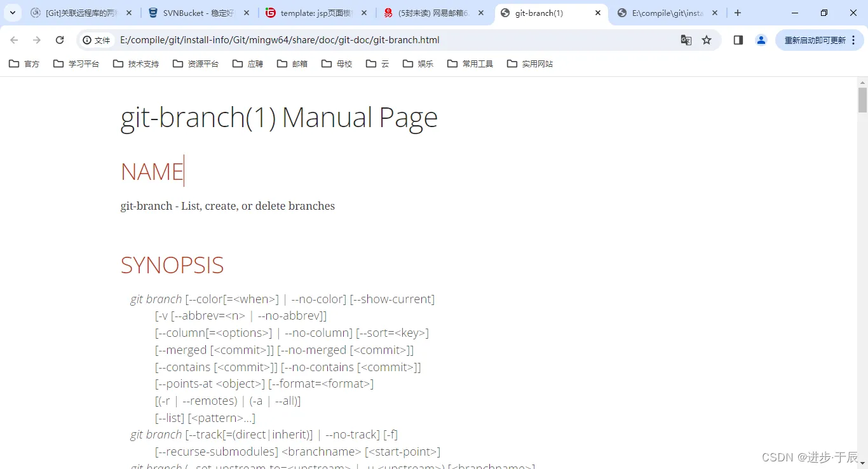Viewport: 868px width, 469px height.
Task: Switch to the E:\compile\git\insta tab
Action: [668, 13]
